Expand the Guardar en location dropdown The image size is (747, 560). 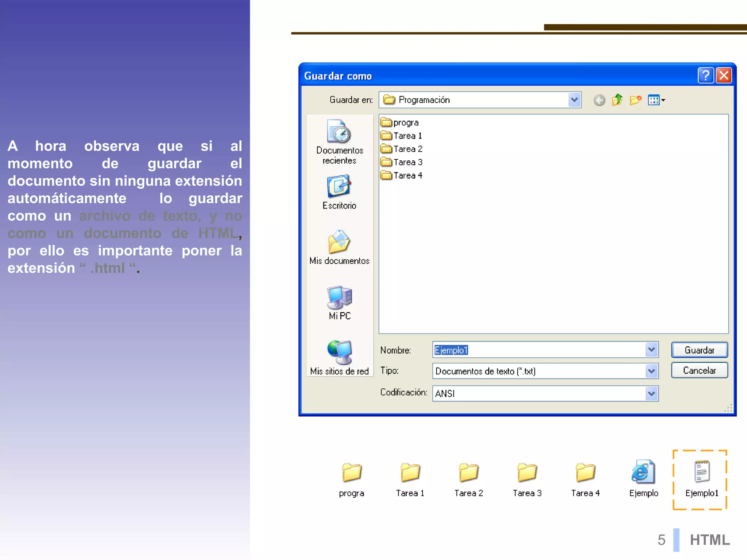574,100
